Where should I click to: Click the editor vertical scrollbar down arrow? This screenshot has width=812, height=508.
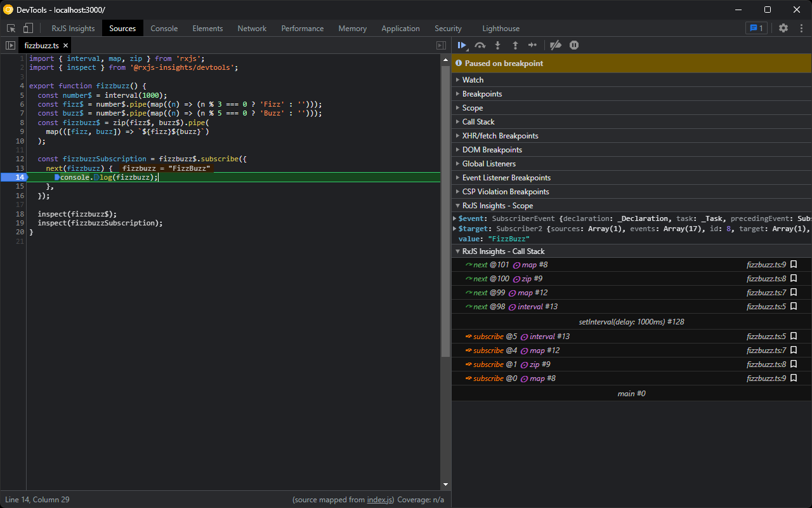click(x=445, y=485)
